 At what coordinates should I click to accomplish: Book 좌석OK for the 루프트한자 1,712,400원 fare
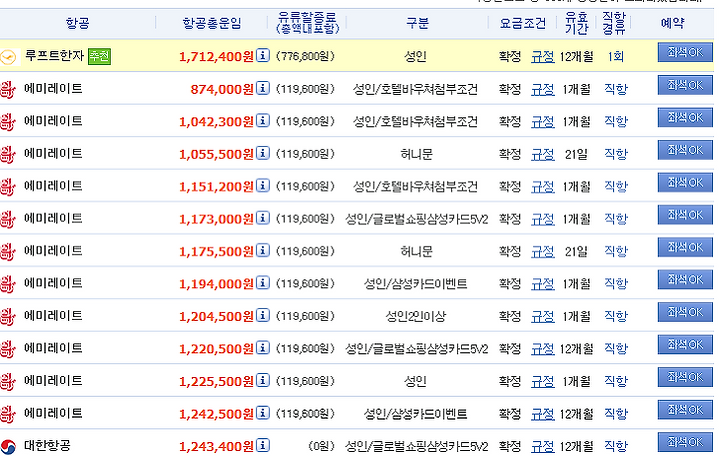[x=685, y=52]
